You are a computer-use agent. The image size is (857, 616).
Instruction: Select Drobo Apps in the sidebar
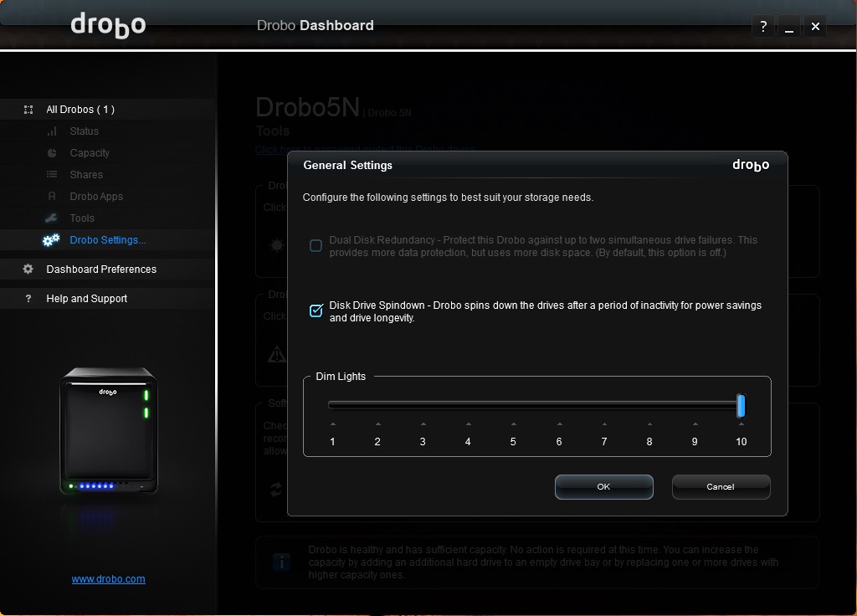click(x=96, y=196)
